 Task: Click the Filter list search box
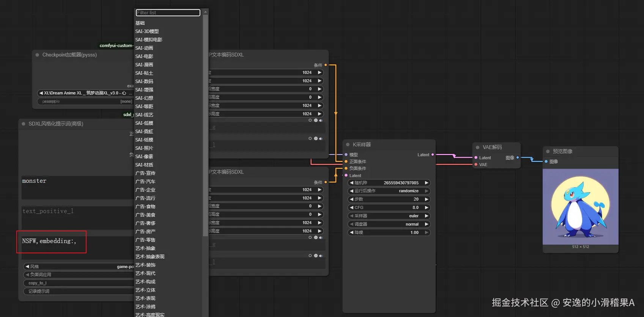[x=168, y=13]
